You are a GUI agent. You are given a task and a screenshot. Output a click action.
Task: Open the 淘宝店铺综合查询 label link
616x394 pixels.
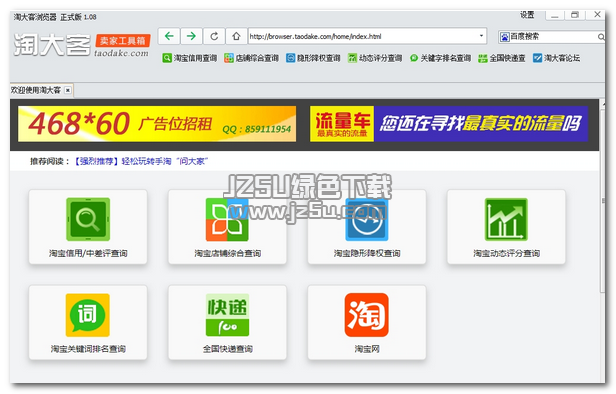227,253
